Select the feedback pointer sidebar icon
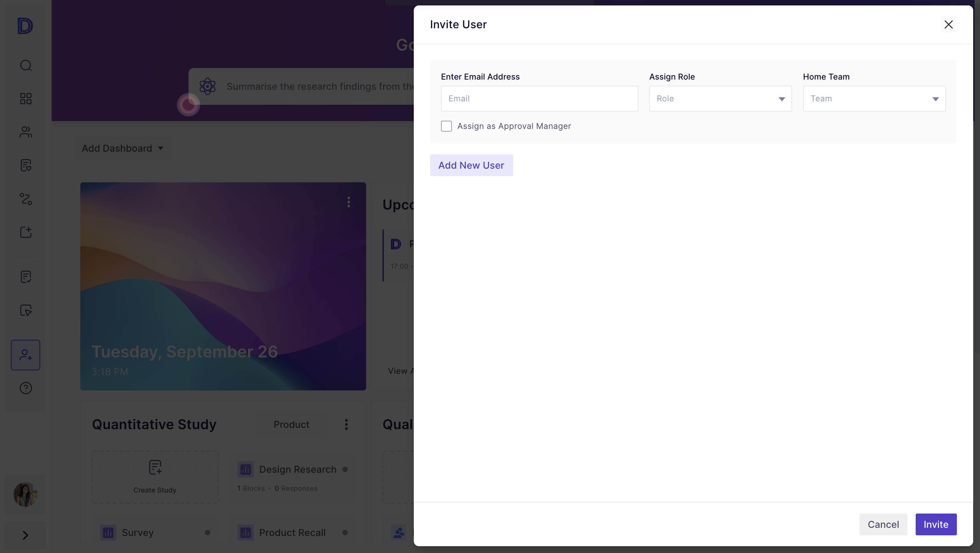 point(25,311)
